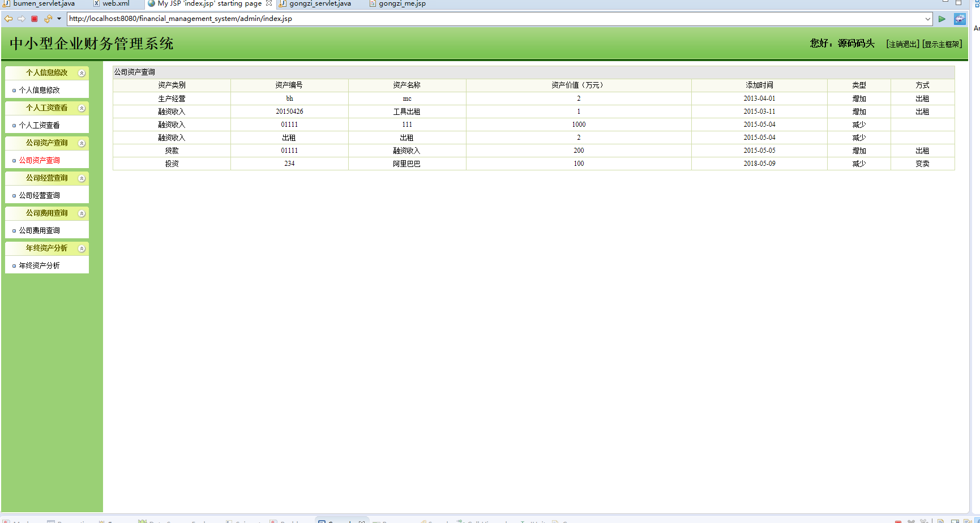Switch to the gongzi_me.jsp tab
This screenshot has height=523, width=980.
point(398,3)
